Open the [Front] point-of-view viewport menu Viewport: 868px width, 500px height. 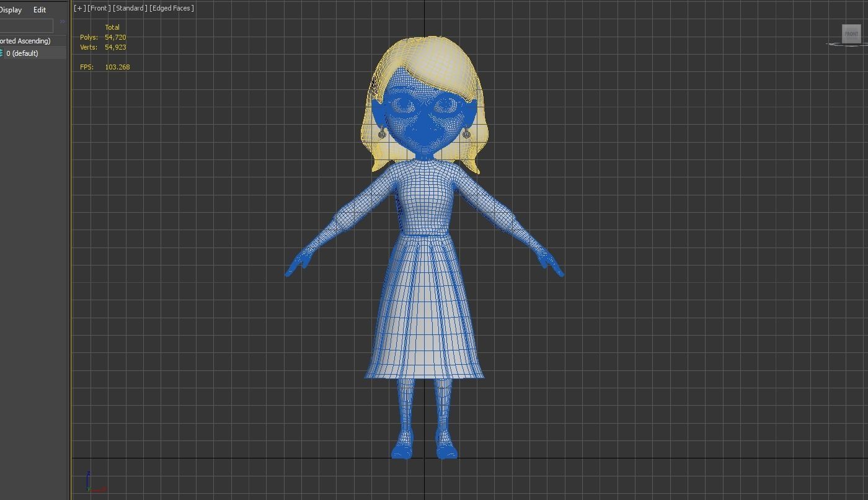point(99,8)
